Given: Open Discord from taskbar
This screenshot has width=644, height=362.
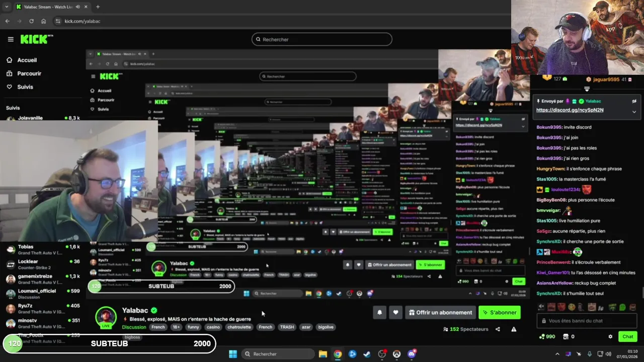Looking at the screenshot, I should 412,354.
